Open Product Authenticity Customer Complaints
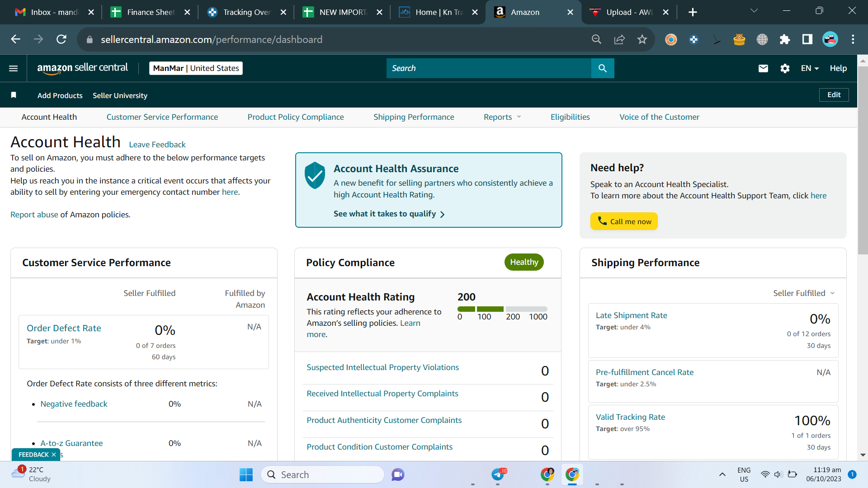 coord(384,420)
